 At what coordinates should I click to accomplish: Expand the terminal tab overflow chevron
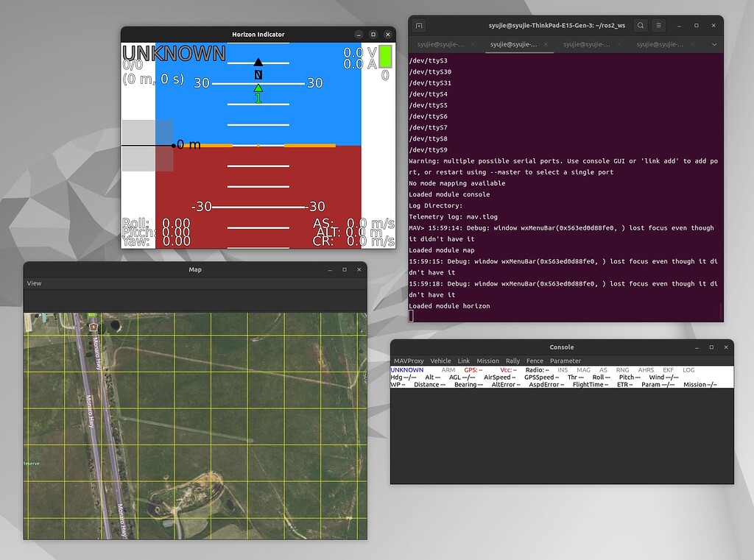pyautogui.click(x=714, y=44)
